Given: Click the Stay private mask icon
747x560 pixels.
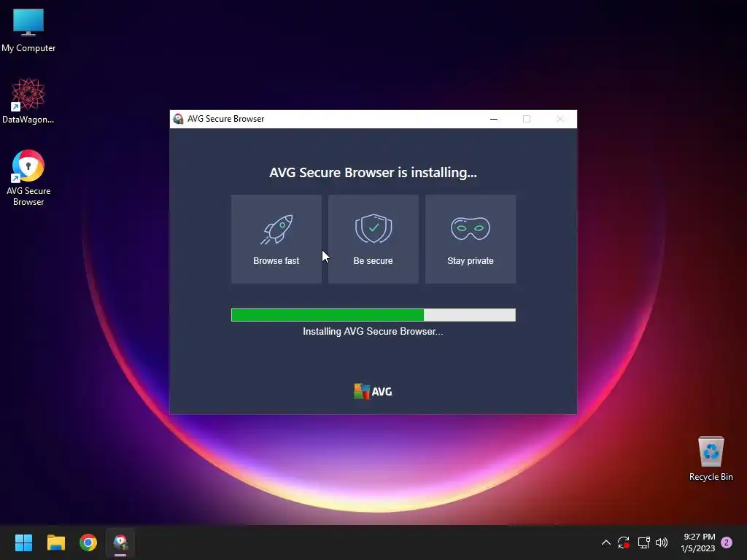Looking at the screenshot, I should (x=471, y=228).
